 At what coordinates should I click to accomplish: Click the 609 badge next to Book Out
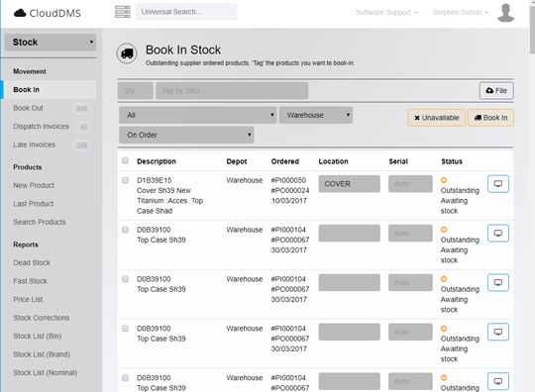82,109
